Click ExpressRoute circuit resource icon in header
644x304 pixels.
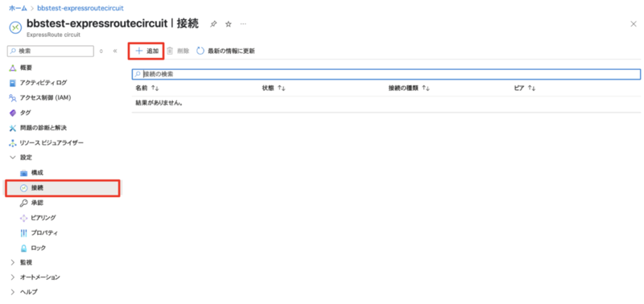[15, 27]
